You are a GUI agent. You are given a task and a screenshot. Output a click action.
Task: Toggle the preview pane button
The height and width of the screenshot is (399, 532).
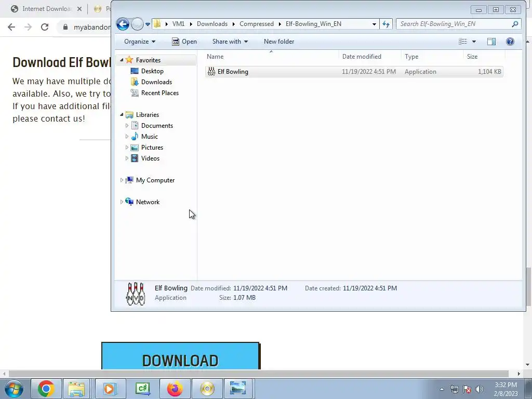pyautogui.click(x=491, y=42)
